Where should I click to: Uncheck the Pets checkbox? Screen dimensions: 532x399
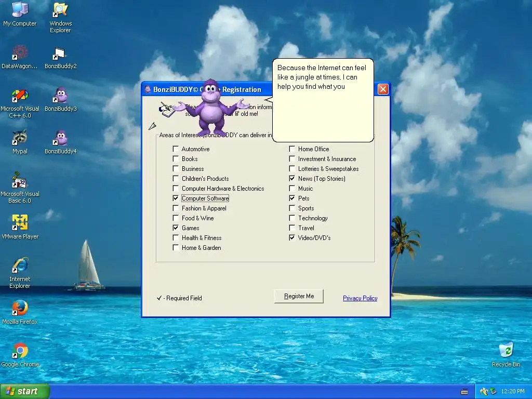click(292, 198)
